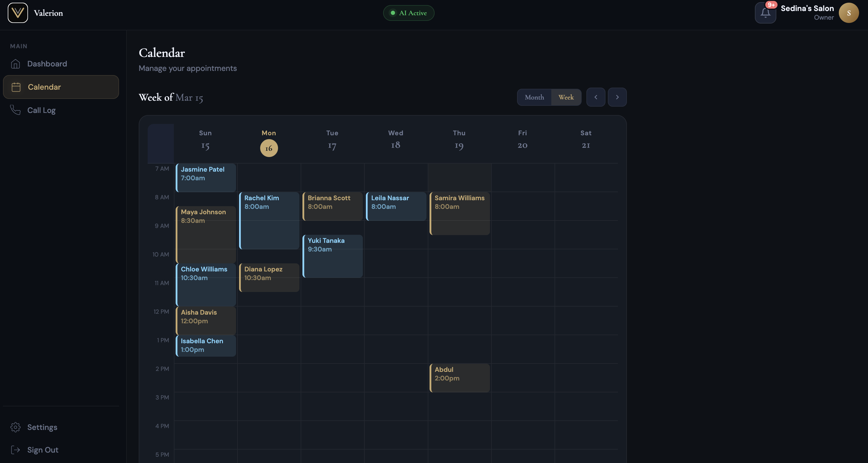
Task: Click the Calendar sidebar icon
Action: 16,87
